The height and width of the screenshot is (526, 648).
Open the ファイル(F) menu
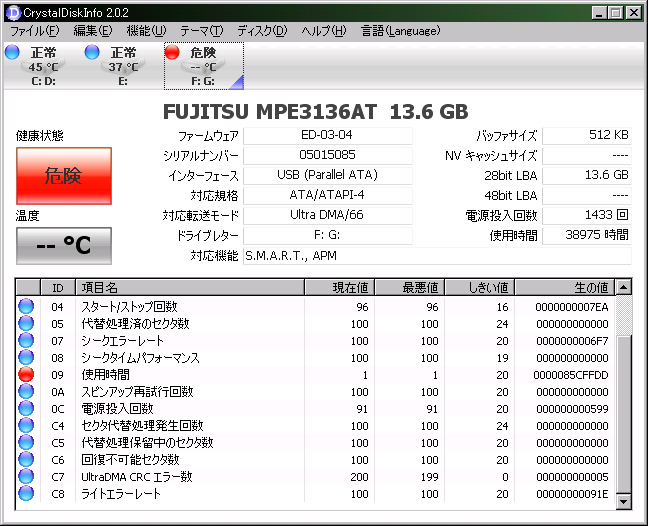click(35, 31)
